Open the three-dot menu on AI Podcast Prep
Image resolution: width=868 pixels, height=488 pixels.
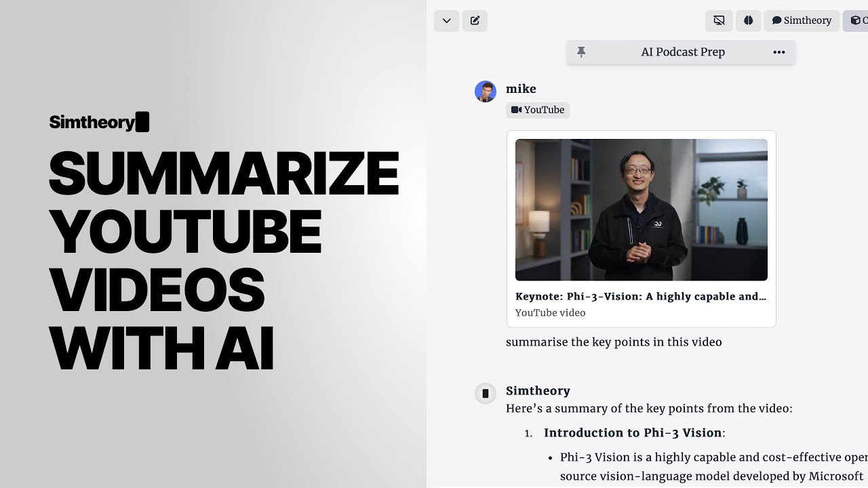pyautogui.click(x=779, y=52)
